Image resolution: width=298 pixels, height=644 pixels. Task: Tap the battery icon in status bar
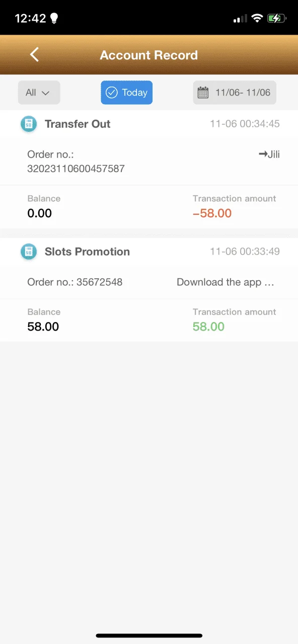pos(277,19)
